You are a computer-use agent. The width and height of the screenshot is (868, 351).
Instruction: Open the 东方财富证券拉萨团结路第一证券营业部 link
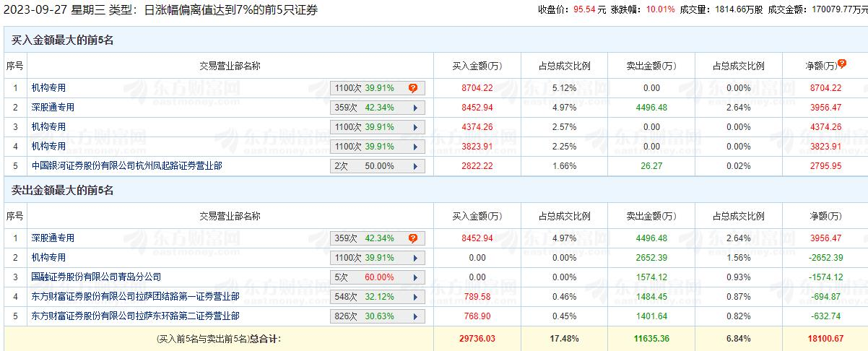click(x=135, y=297)
